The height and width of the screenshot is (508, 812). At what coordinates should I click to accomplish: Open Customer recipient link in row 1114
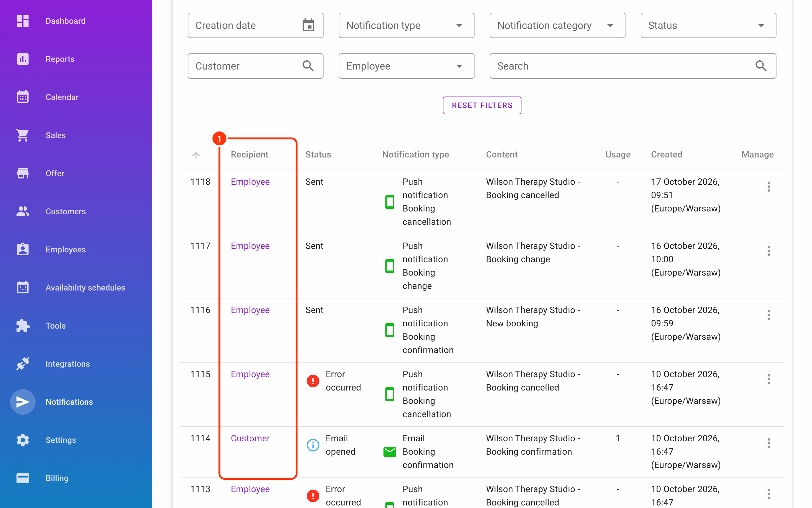(250, 438)
